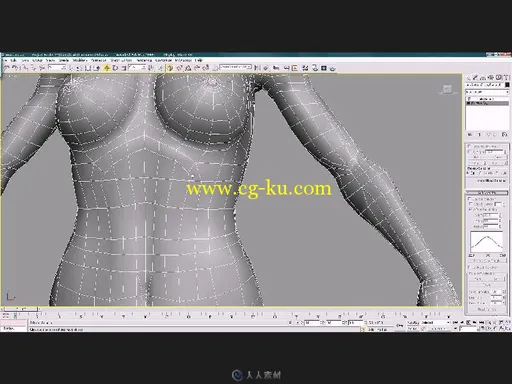This screenshot has height=384, width=512.
Task: Click the Brush Options button
Action: [x=487, y=309]
